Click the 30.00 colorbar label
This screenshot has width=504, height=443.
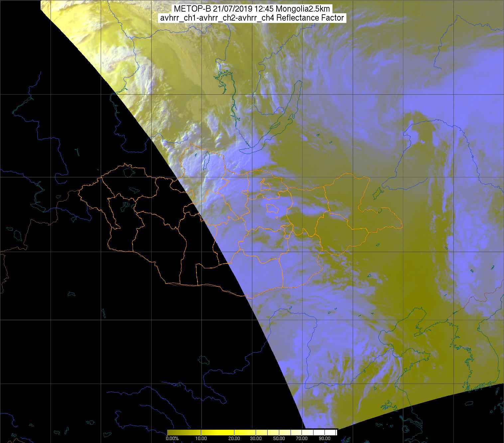[x=256, y=438]
